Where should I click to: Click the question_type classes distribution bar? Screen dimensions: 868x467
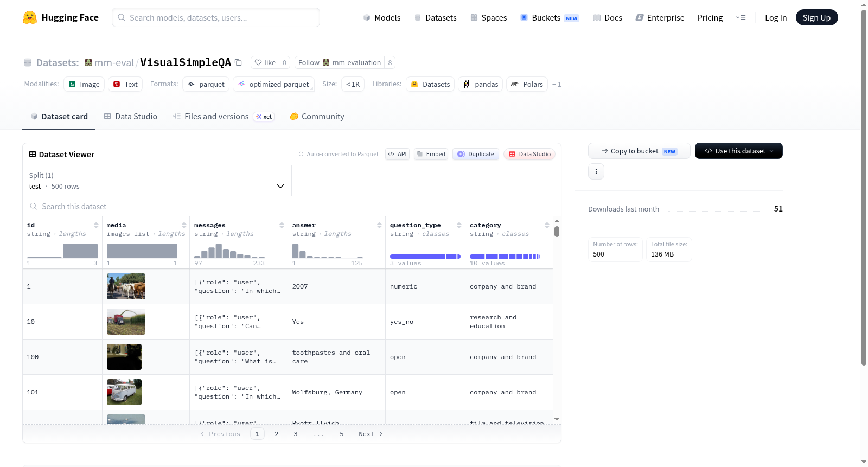click(x=425, y=256)
